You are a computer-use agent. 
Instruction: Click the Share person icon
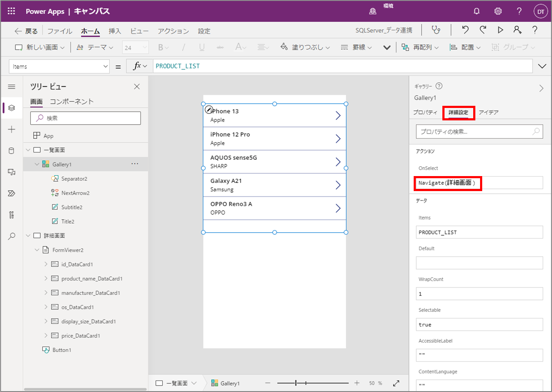coord(517,30)
